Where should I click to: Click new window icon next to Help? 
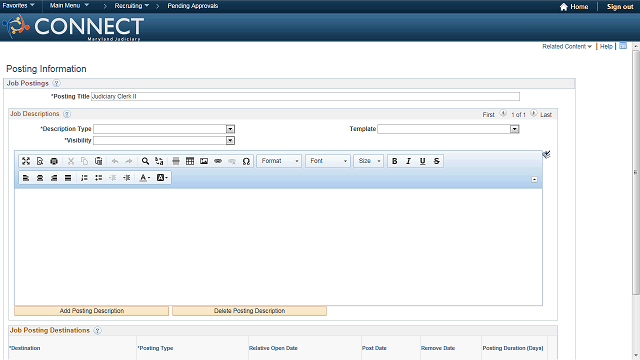[x=623, y=46]
